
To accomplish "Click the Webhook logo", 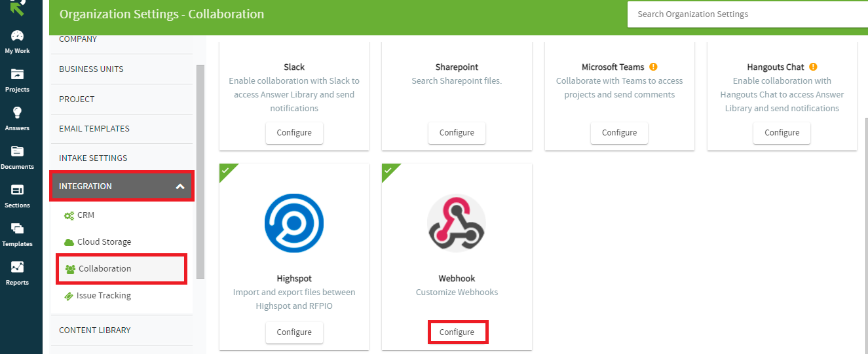I will pyautogui.click(x=457, y=223).
